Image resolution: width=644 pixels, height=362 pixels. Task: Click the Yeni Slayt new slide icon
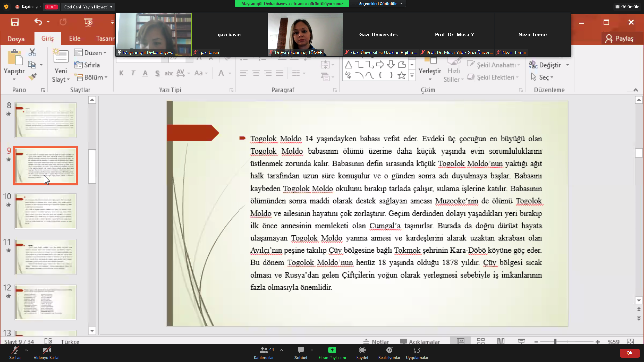(61, 56)
